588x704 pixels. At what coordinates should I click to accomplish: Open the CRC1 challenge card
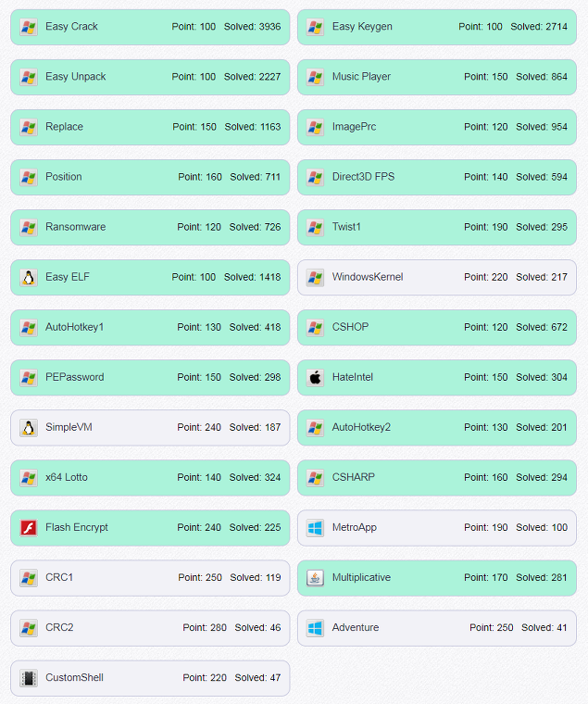[x=150, y=578]
